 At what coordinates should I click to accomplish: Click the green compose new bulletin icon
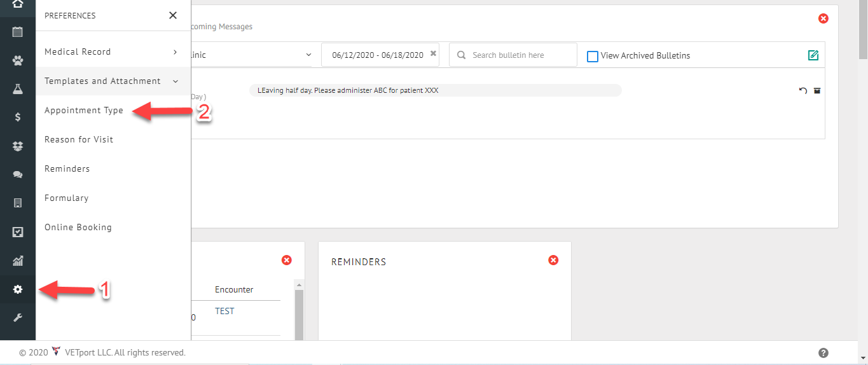[813, 55]
